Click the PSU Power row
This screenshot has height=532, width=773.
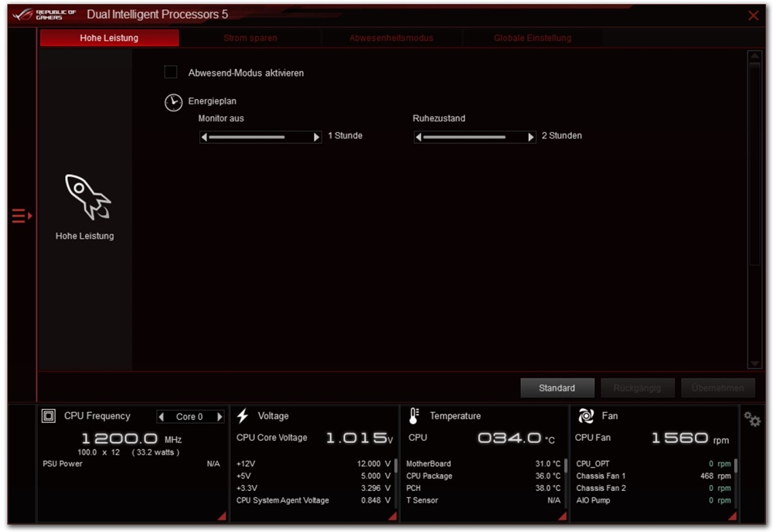(131, 464)
